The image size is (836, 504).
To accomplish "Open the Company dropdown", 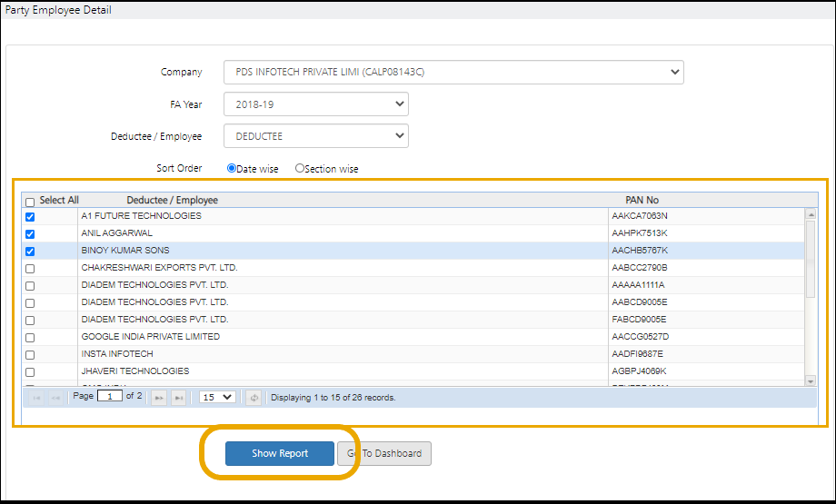I will pyautogui.click(x=453, y=72).
